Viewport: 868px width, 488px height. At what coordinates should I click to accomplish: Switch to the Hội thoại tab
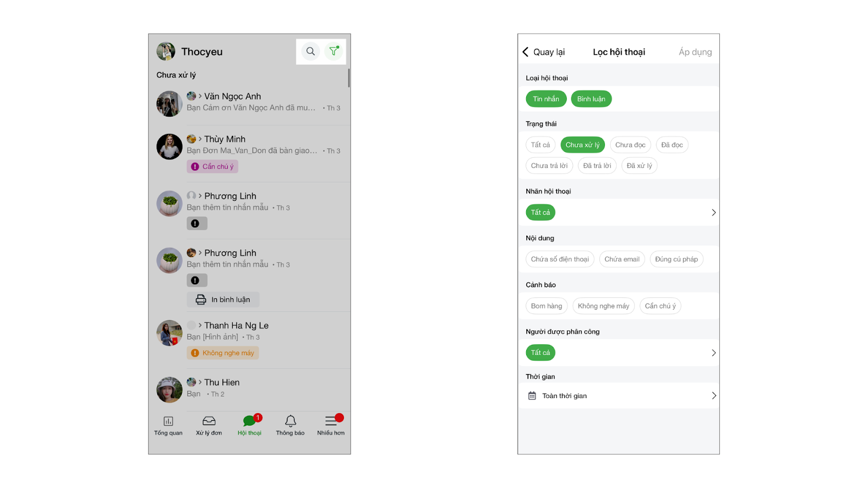(250, 425)
